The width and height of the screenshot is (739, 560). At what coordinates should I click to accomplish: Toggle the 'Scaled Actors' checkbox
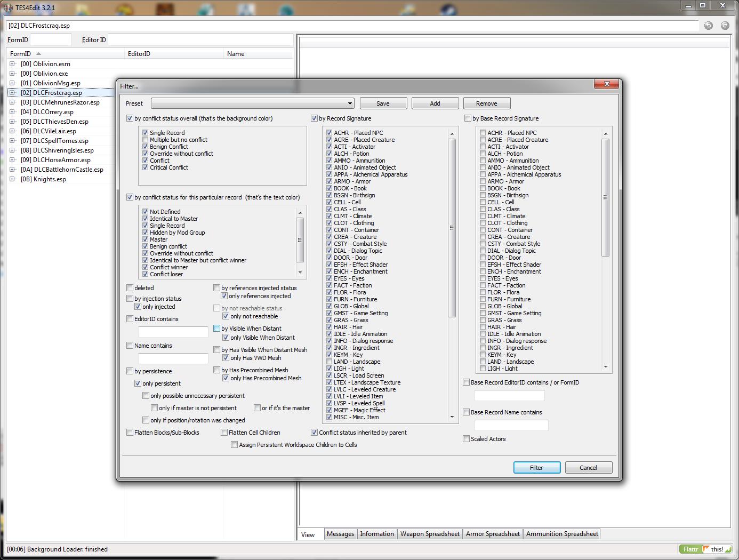(467, 439)
